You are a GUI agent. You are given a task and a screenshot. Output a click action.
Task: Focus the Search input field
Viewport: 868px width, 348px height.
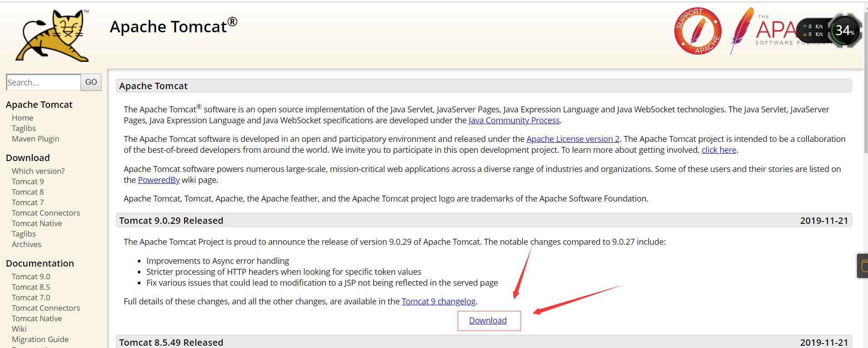pyautogui.click(x=44, y=82)
